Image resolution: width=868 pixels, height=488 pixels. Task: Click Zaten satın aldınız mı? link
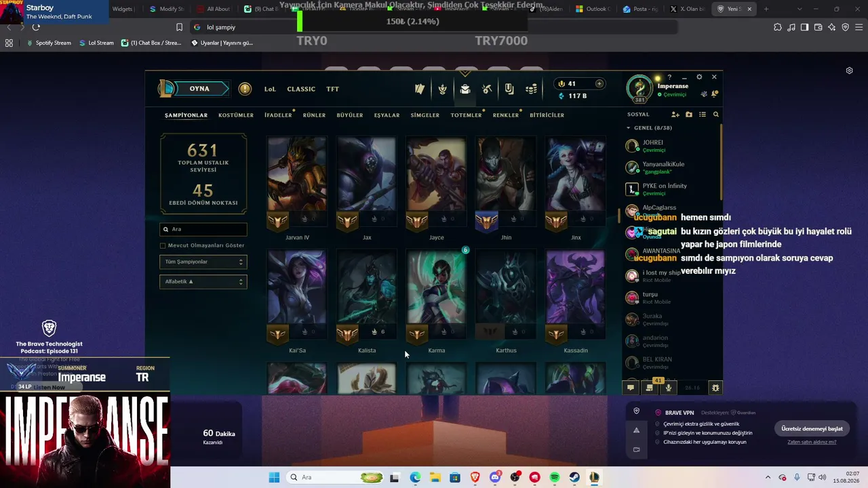(x=812, y=442)
